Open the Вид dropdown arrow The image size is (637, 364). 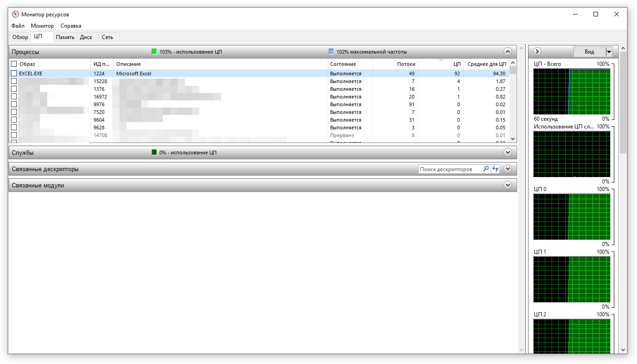609,52
